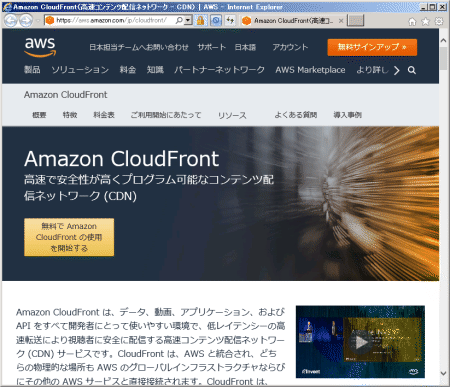Switch to the 導入事例 tab
This screenshot has height=387, width=450.
[x=348, y=115]
